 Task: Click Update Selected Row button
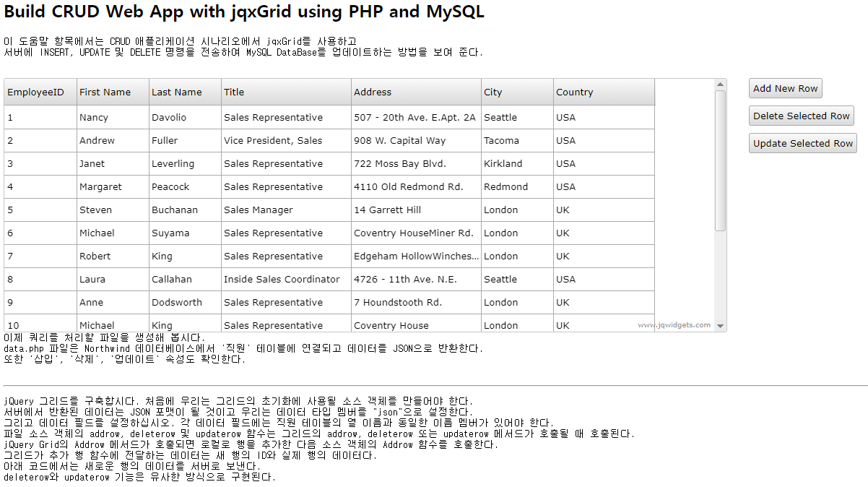[802, 143]
